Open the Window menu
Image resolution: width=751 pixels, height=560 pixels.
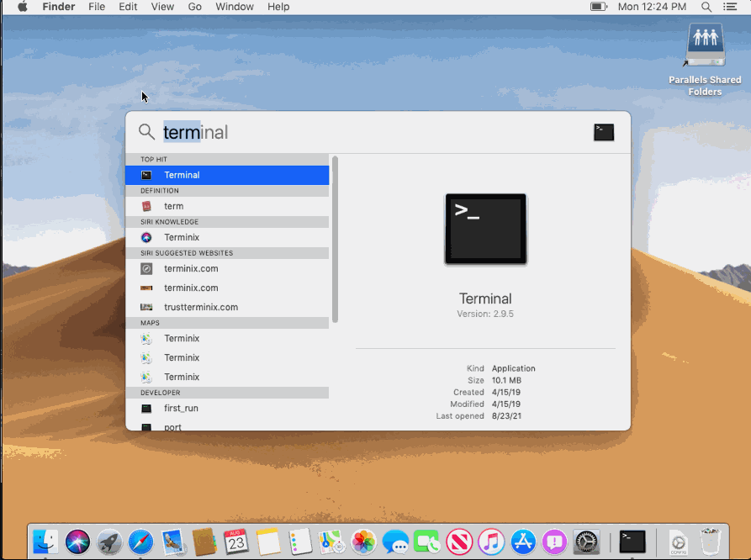234,7
